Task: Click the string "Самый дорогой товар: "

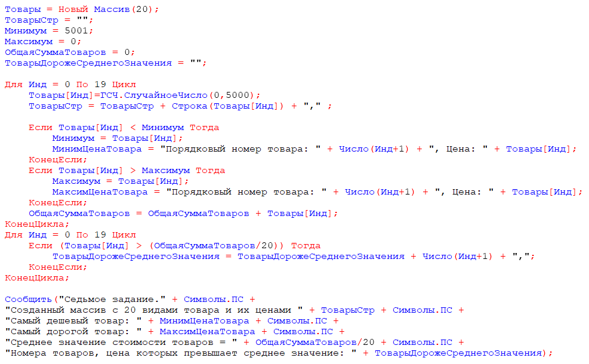Action: [73, 332]
